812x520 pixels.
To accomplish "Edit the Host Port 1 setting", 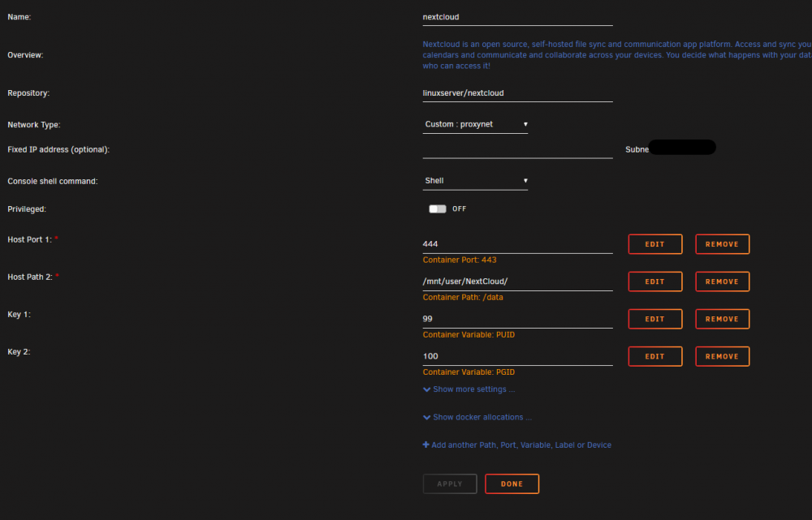I will point(655,244).
